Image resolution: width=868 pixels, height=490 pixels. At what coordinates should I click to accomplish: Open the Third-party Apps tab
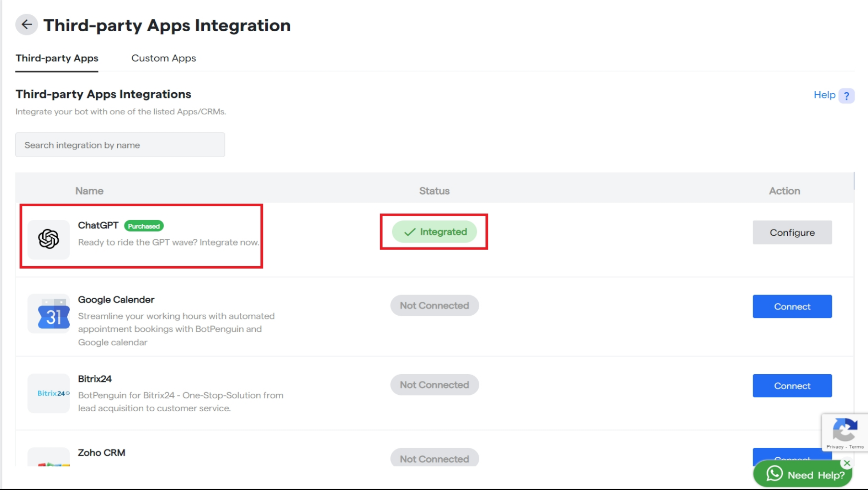[x=57, y=58]
